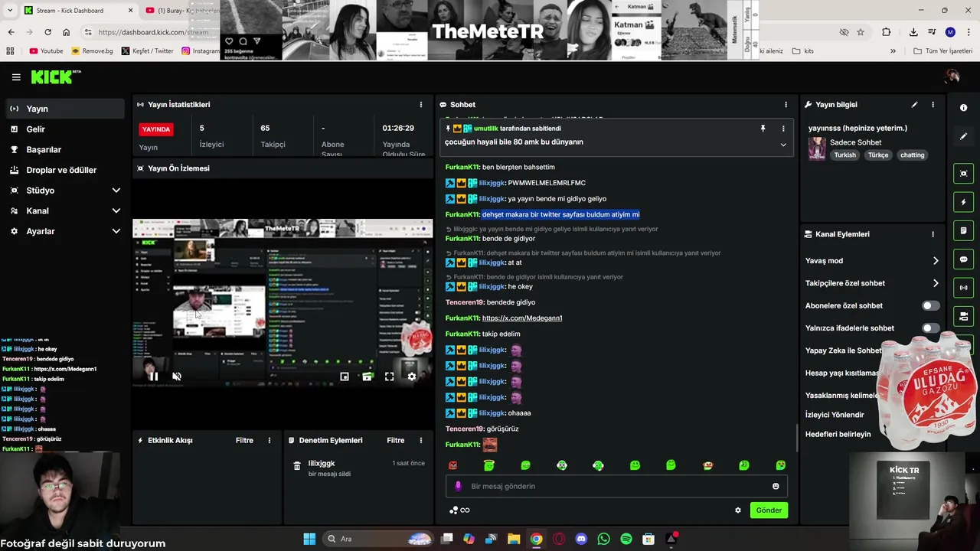The image size is (980, 551).
Task: Open the pinned message options menu
Action: click(x=783, y=129)
